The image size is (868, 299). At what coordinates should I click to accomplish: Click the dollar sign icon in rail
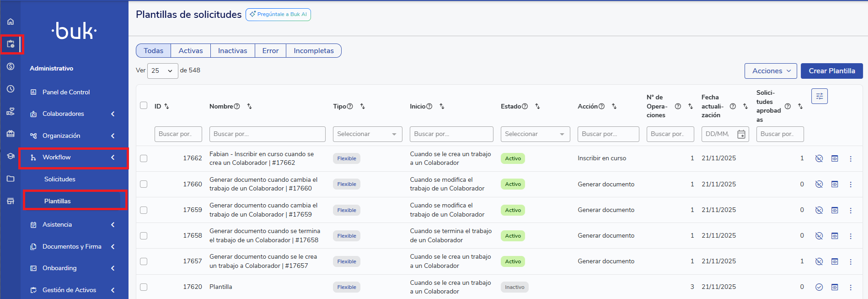coord(11,66)
